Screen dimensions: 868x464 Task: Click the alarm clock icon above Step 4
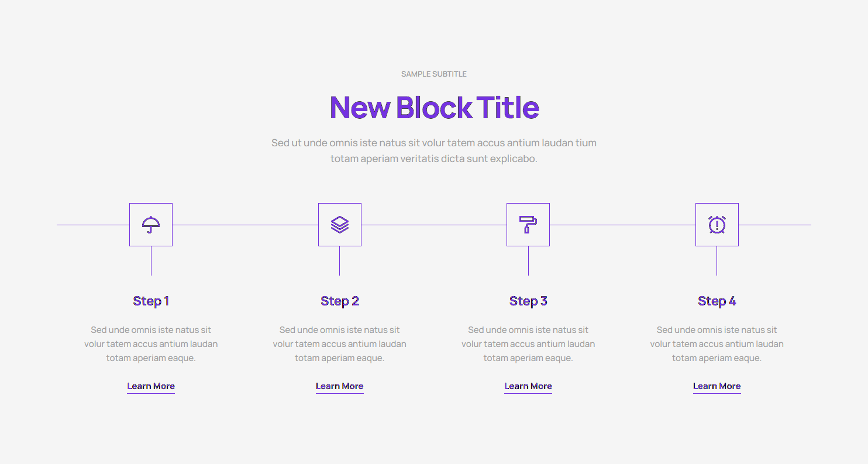717,225
